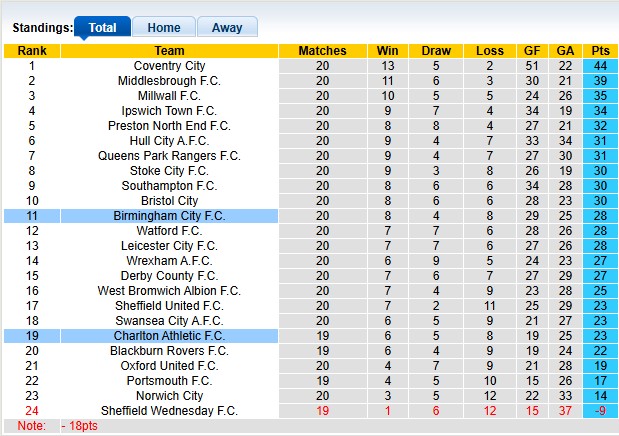Open Birmingham City F.C. highlighted row
619x436 pixels.
(169, 216)
